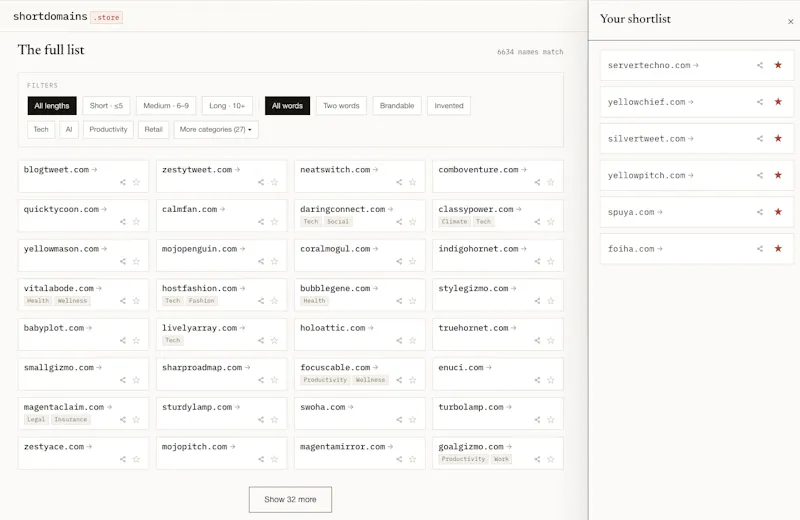Share blogtweet.com using its share icon
Viewport: 800px width, 520px height.
coord(122,182)
